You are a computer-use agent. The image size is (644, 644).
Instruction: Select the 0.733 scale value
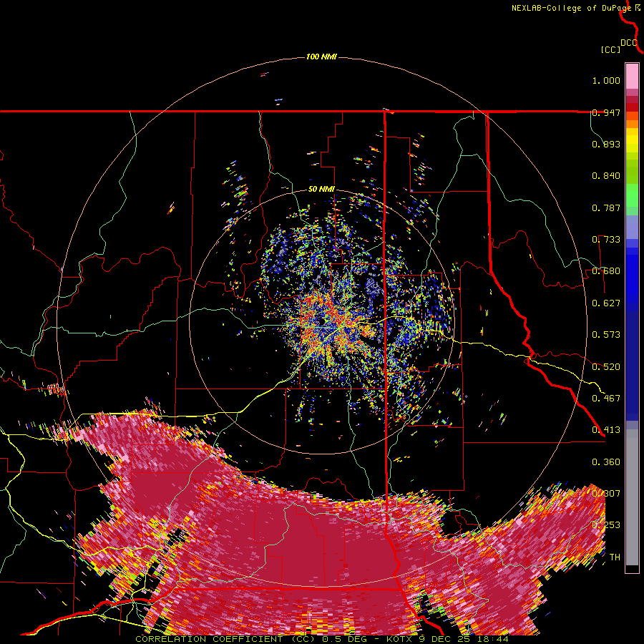606,240
